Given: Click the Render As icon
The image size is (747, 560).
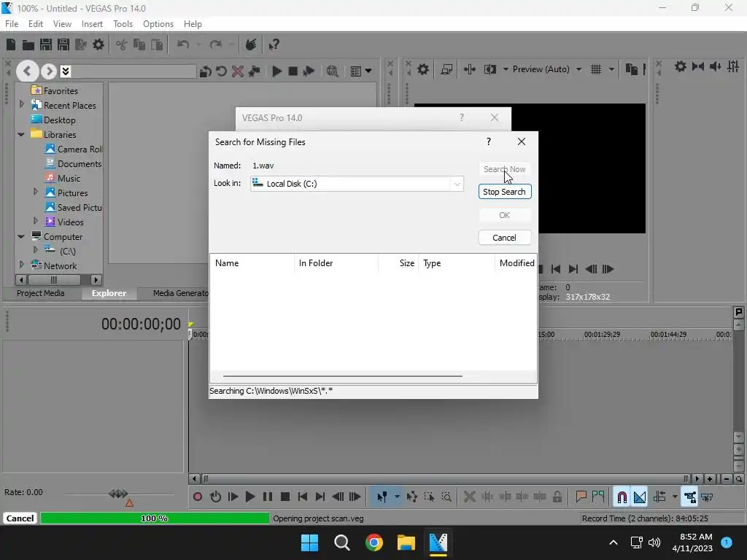Looking at the screenshot, I should (81, 44).
